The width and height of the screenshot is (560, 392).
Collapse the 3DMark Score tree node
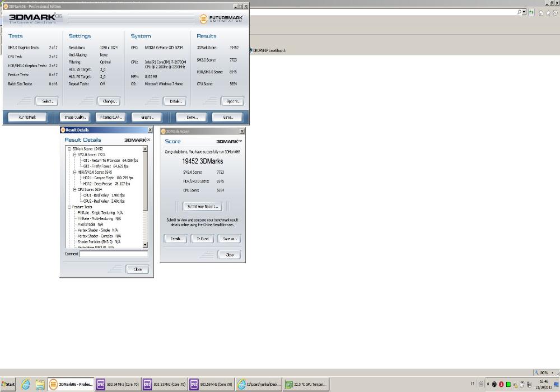click(69, 149)
